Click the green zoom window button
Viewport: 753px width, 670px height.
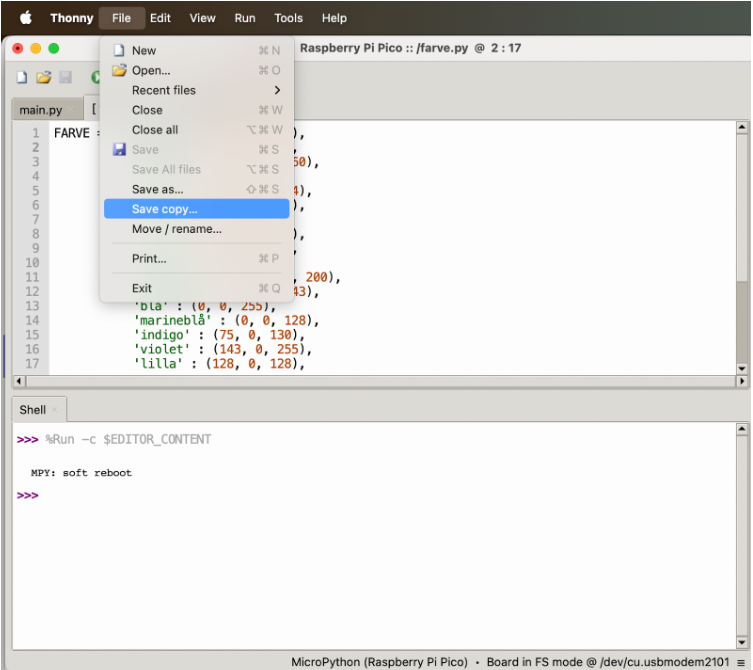[54, 49]
